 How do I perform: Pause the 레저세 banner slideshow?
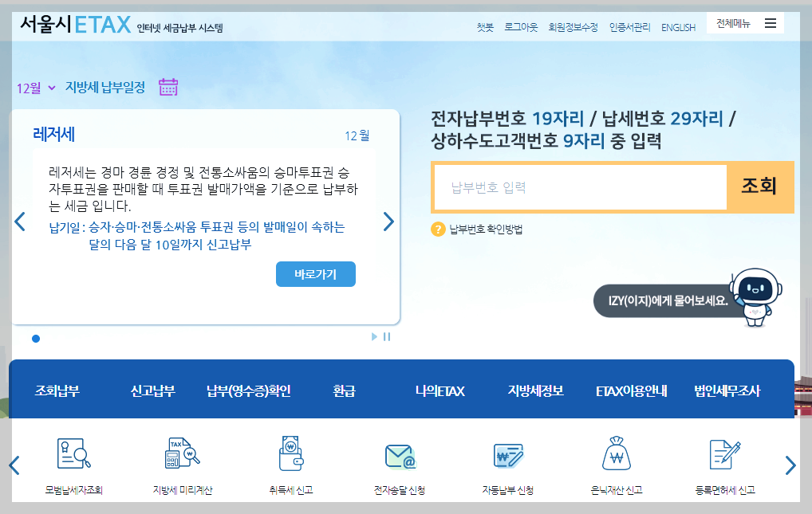[388, 337]
